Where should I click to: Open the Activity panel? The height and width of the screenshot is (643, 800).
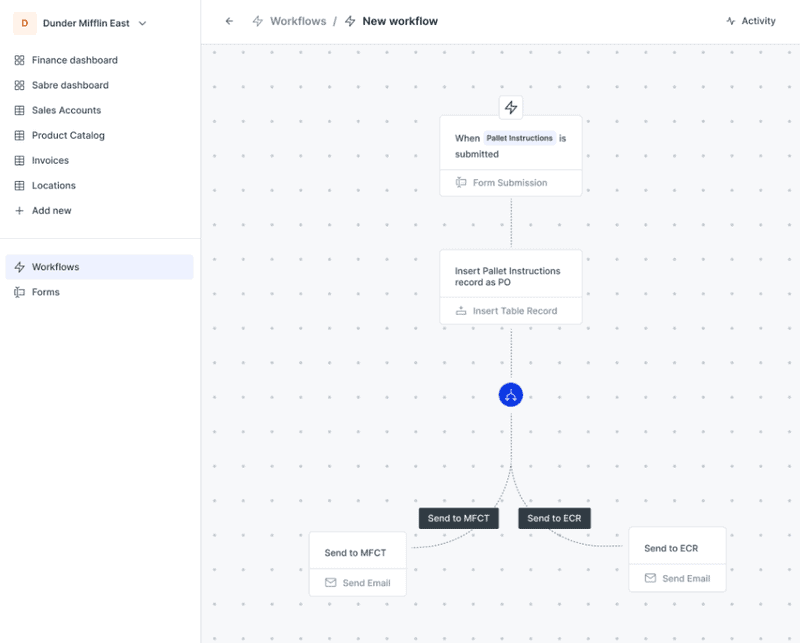tap(751, 21)
